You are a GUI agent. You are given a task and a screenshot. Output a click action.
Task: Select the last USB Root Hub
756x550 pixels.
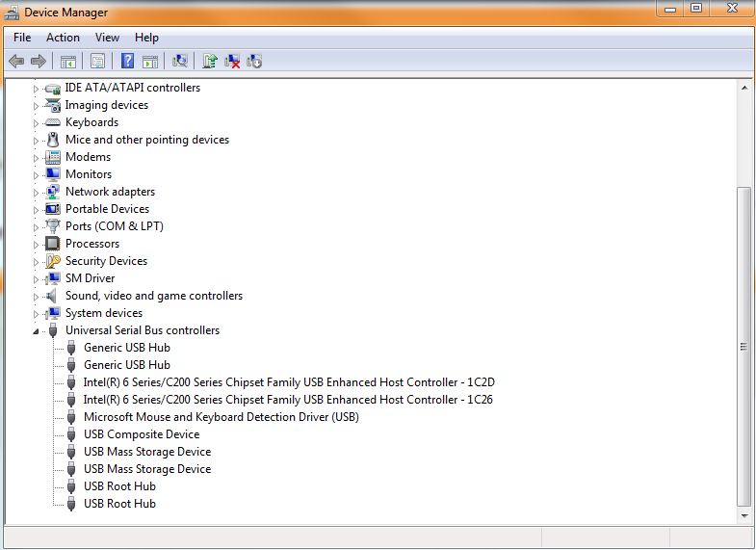click(x=119, y=504)
